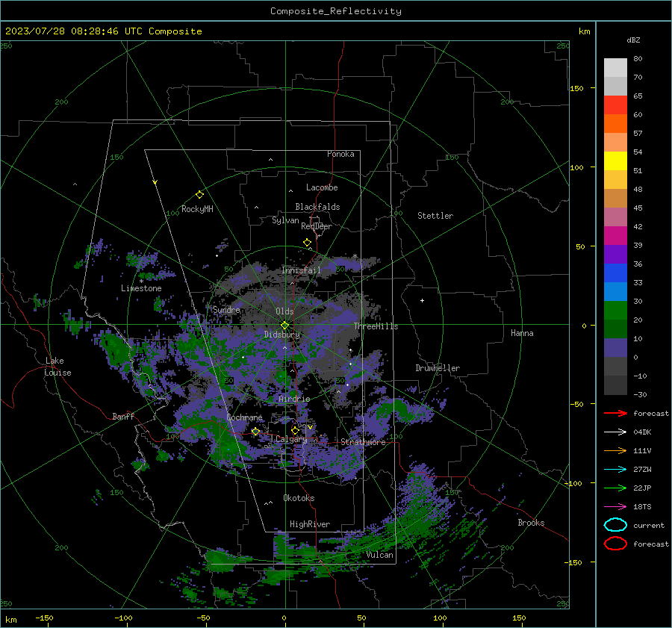Click the HighRiver city label
Image resolution: width=672 pixels, height=628 pixels.
pyautogui.click(x=310, y=524)
